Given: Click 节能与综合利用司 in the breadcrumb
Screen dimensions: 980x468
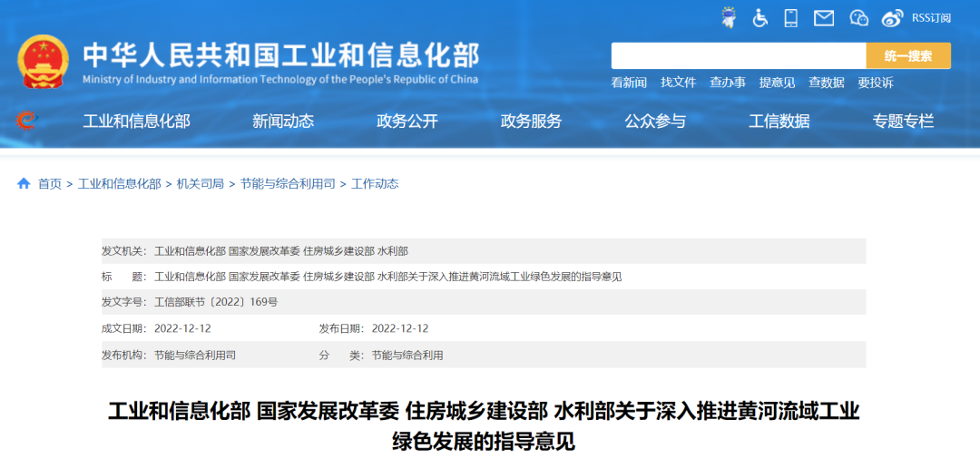Looking at the screenshot, I should [288, 183].
